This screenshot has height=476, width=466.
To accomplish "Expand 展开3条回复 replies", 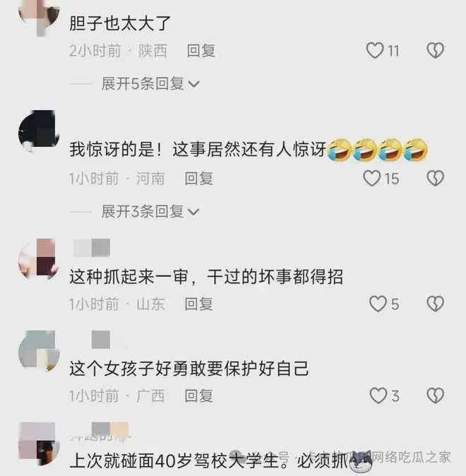I will pos(150,212).
